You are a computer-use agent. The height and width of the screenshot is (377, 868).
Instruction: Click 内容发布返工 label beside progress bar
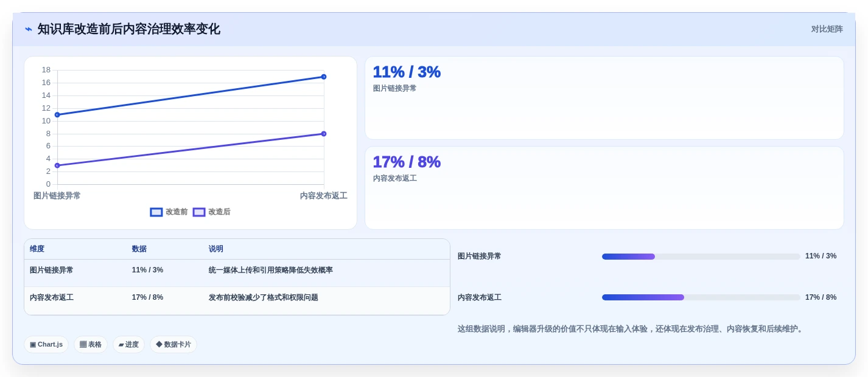click(x=480, y=297)
